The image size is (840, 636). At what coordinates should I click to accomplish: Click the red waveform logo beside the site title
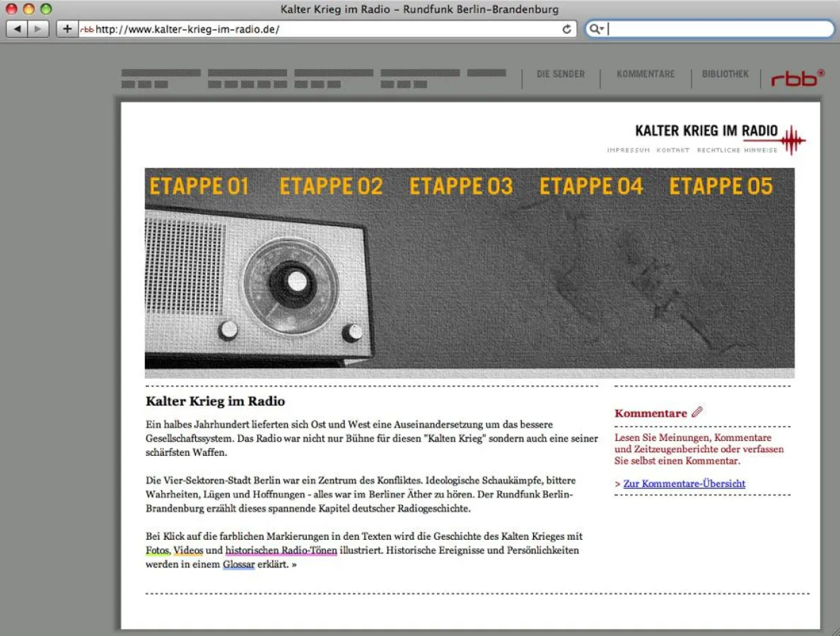(793, 138)
